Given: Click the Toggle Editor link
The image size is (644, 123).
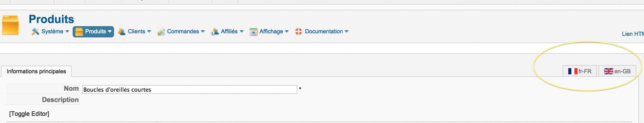Looking at the screenshot, I should tap(29, 114).
